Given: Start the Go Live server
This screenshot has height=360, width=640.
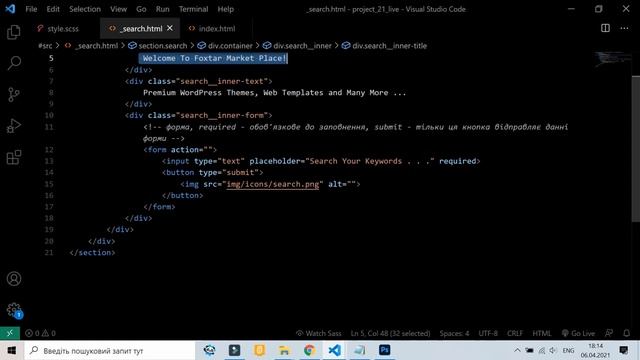Looking at the screenshot, I should pyautogui.click(x=578, y=333).
